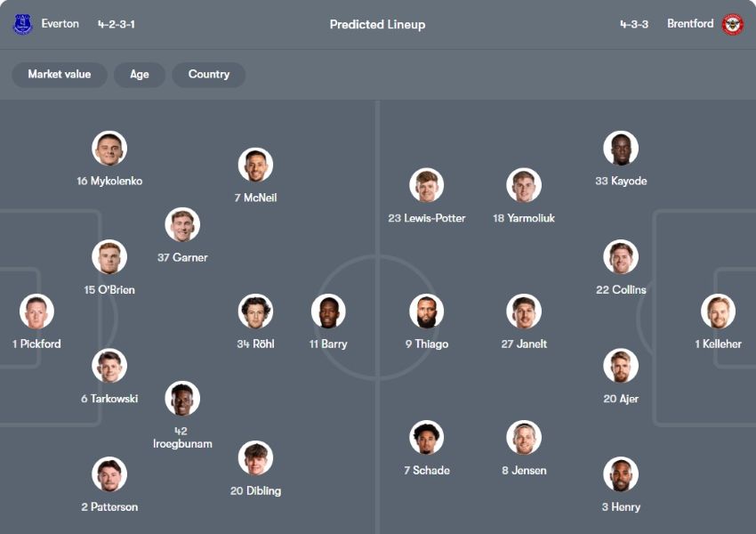This screenshot has width=756, height=534.
Task: Toggle the Market value filter
Action: [59, 75]
